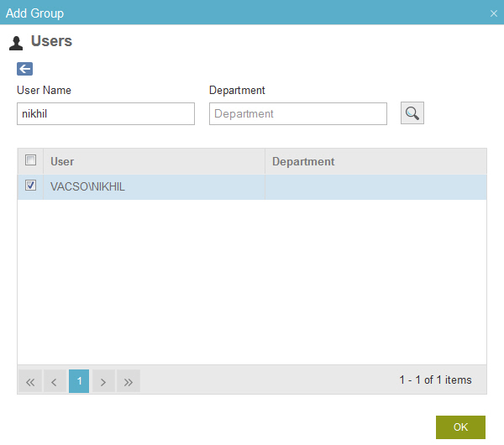The width and height of the screenshot is (504, 445).
Task: Toggle the select-all checkbox in header
Action: 30,160
